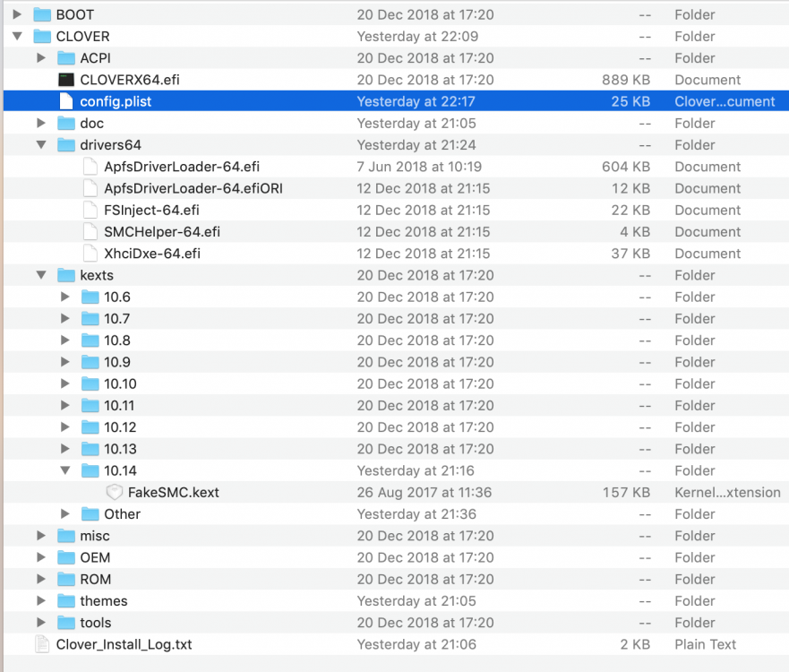Expand the misc folder triangle
Viewport: 789px width, 672px height.
coord(41,536)
